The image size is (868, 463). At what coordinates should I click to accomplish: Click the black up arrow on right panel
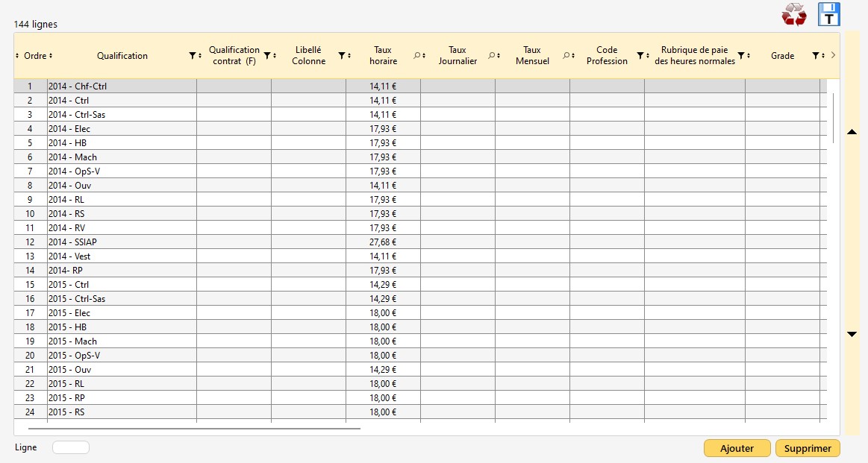[852, 132]
